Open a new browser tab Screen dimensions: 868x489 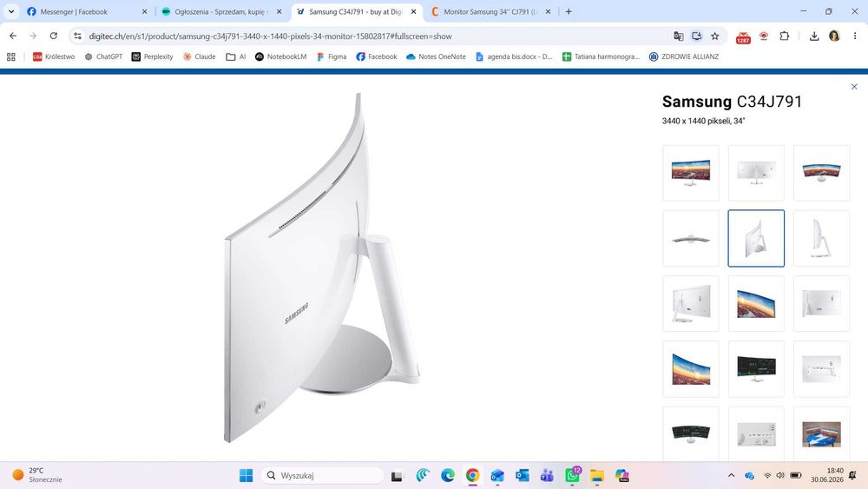[569, 11]
